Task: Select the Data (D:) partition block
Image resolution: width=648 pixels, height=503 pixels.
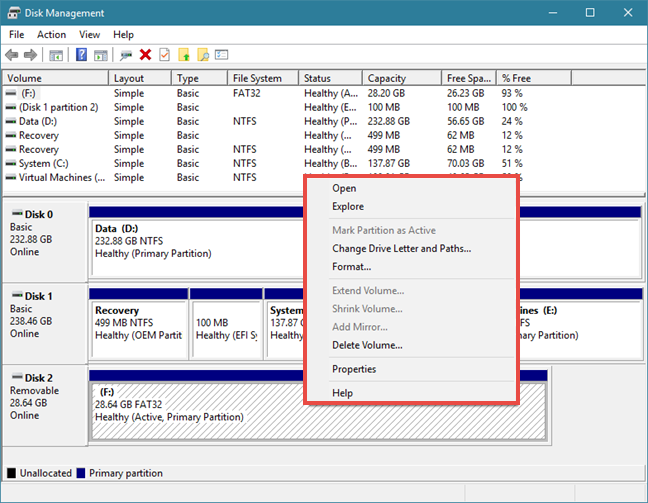Action: point(198,248)
